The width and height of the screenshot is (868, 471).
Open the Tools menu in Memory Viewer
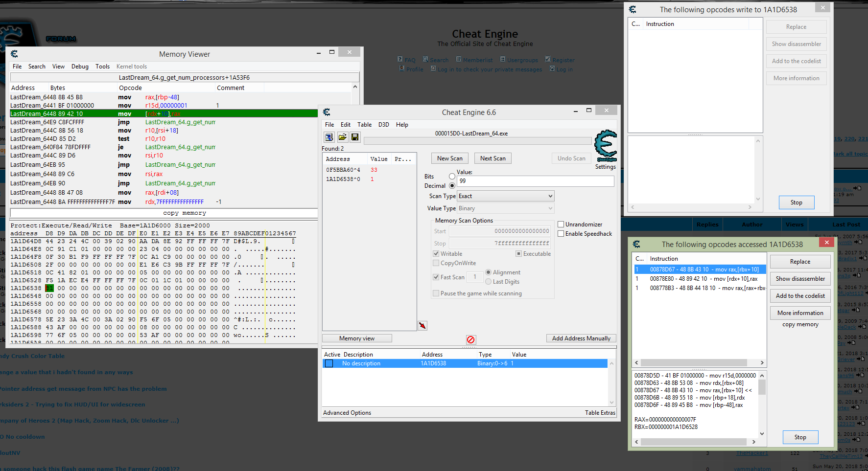click(x=102, y=67)
